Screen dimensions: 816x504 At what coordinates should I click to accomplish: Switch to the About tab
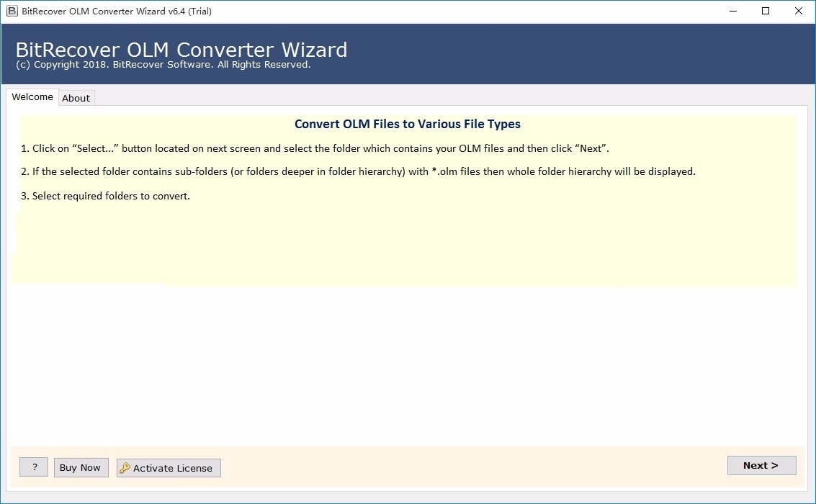[x=76, y=99]
